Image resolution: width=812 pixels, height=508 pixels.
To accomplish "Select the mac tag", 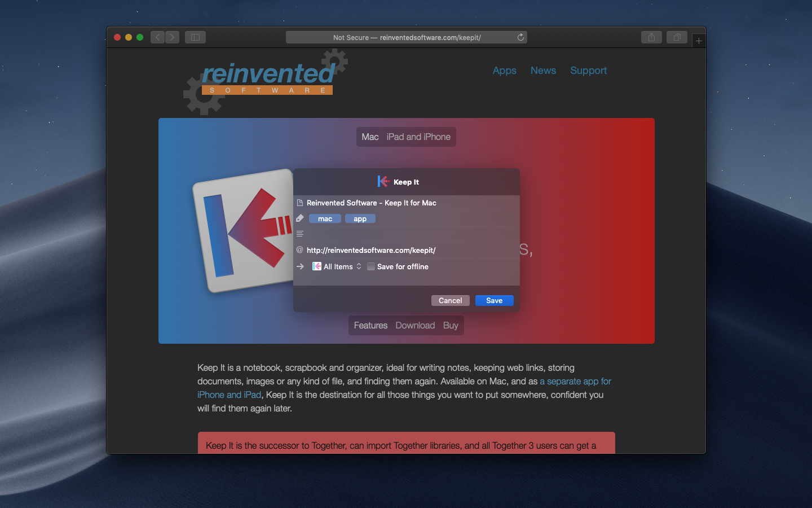I will tap(325, 218).
